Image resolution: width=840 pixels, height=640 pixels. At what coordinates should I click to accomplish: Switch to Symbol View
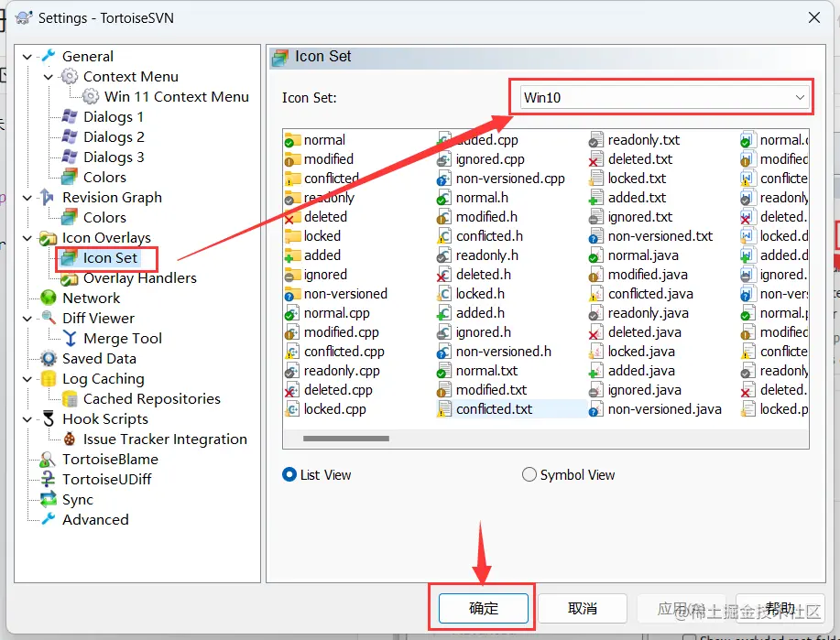pos(529,474)
